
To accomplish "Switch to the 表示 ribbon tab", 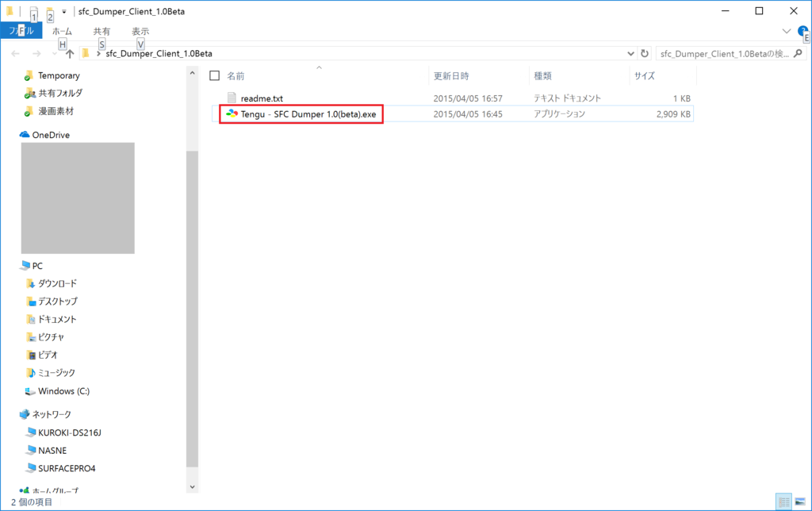I will (140, 32).
